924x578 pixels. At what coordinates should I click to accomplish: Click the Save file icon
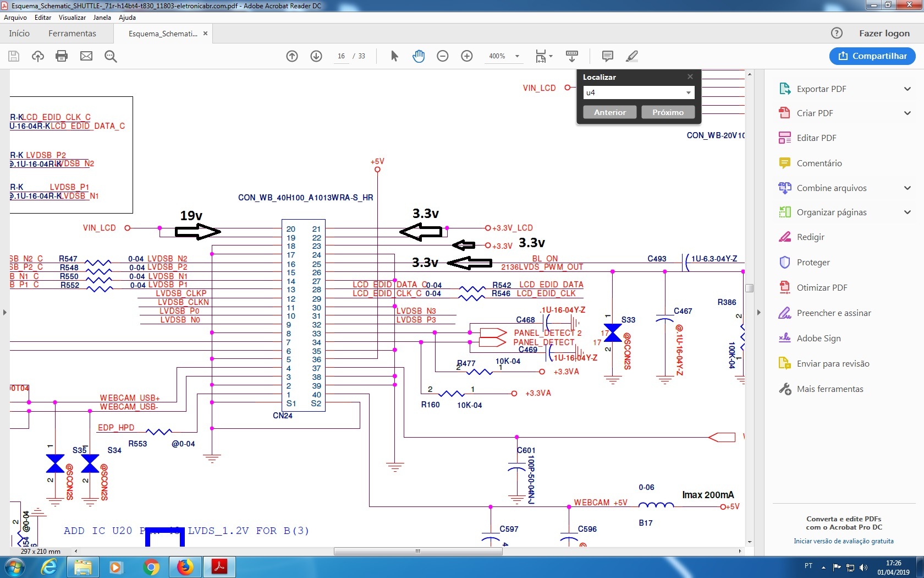14,56
